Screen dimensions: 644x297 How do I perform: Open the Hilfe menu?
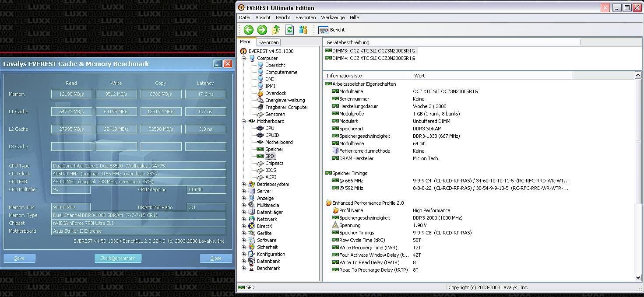point(355,17)
